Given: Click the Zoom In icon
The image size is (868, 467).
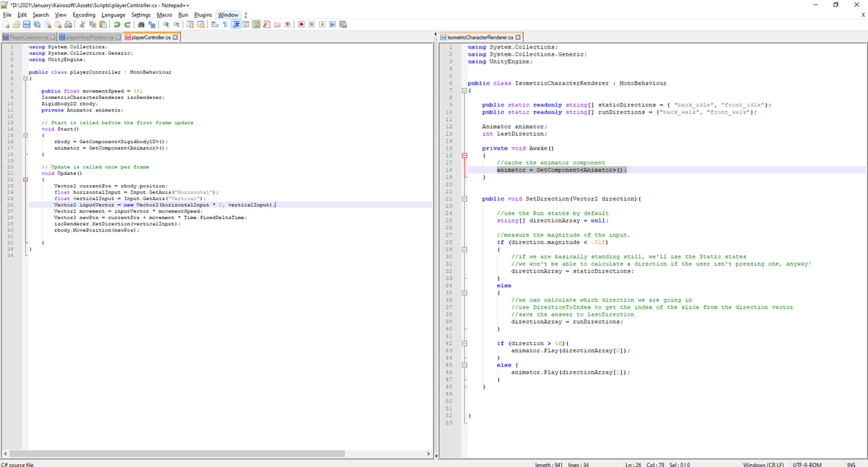Looking at the screenshot, I should point(165,24).
